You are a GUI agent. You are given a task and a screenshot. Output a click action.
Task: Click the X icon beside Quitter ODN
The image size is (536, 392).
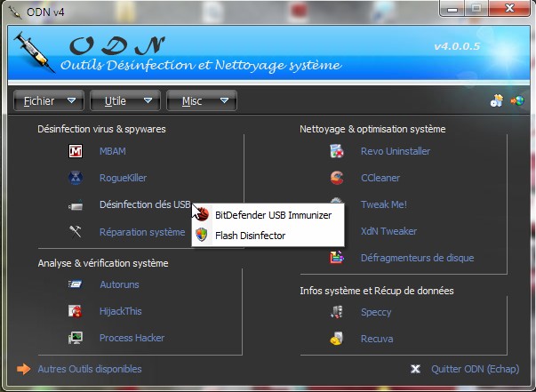pyautogui.click(x=415, y=369)
